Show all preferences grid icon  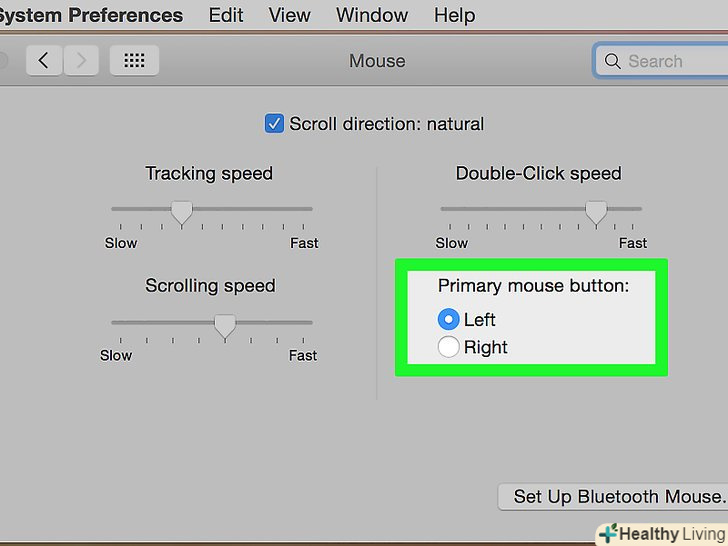click(134, 61)
